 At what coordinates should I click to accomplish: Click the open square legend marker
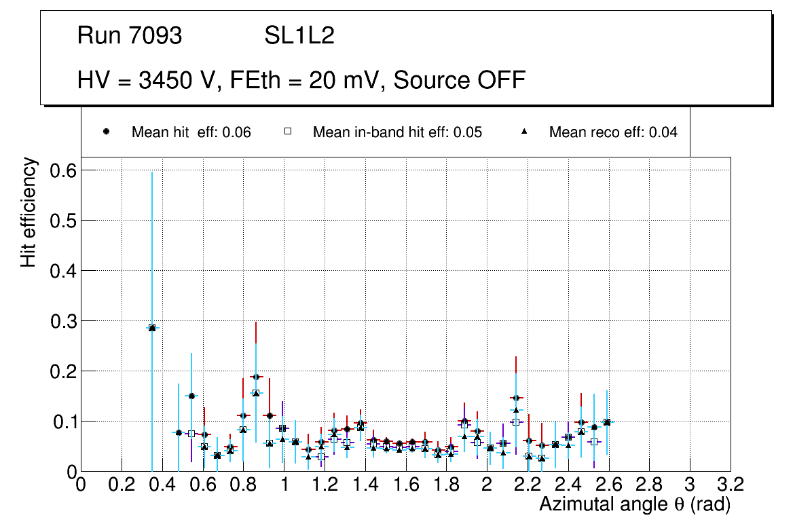[x=287, y=132]
